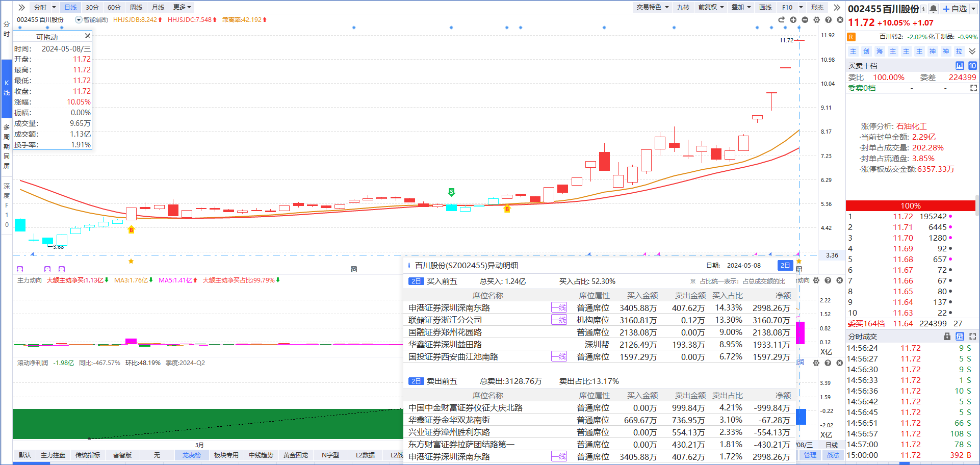
Task: Open the 自选 dropdown arrow
Action: point(973,9)
